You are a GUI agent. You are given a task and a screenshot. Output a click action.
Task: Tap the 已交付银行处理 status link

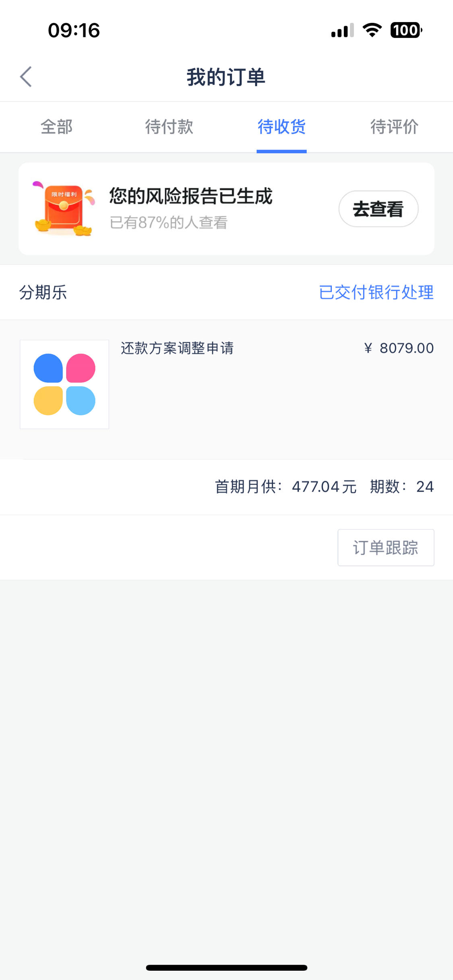[x=376, y=292]
